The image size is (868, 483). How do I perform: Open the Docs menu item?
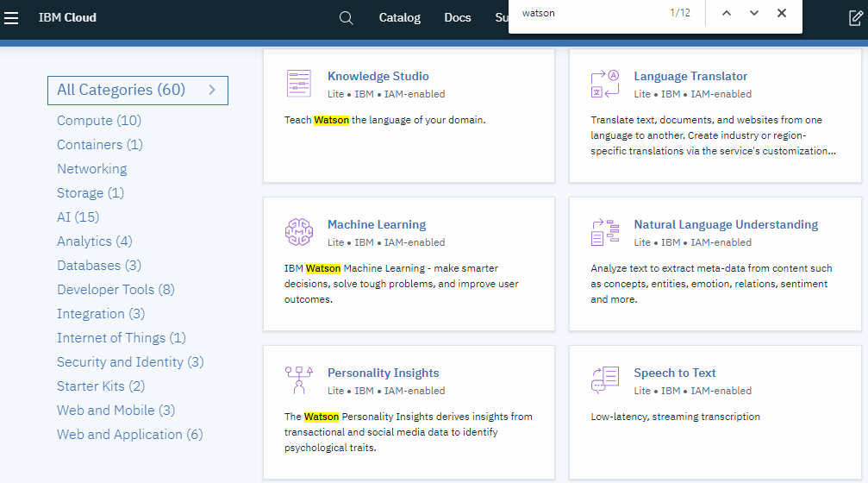click(457, 18)
